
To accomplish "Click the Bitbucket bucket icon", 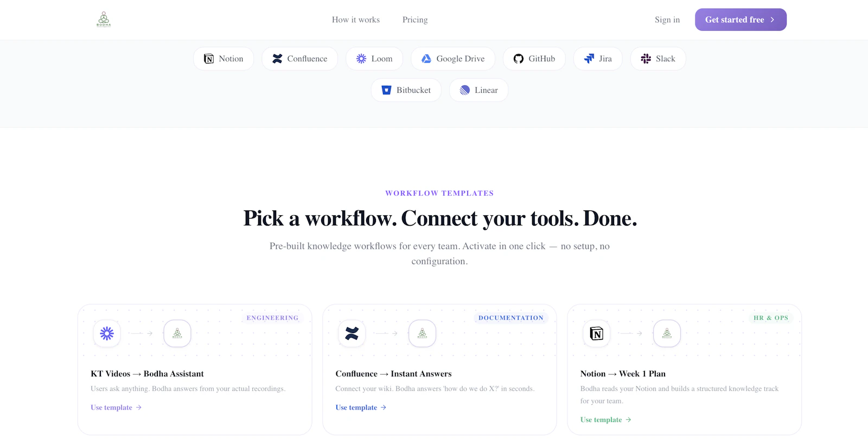I will click(386, 90).
